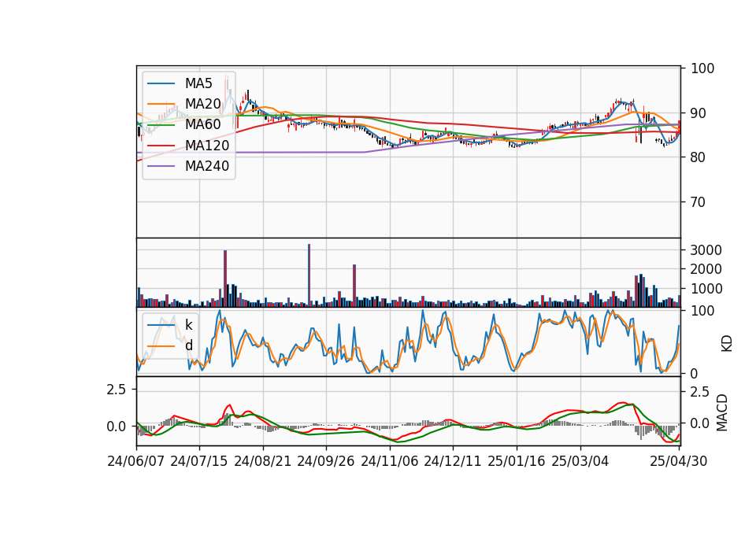Click the 90 price axis tick label

pyautogui.click(x=699, y=113)
